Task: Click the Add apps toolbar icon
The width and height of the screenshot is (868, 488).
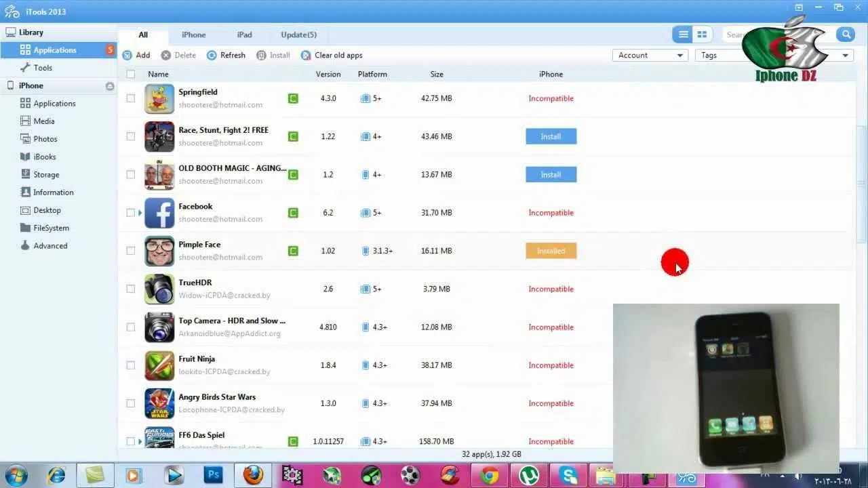Action: point(127,56)
